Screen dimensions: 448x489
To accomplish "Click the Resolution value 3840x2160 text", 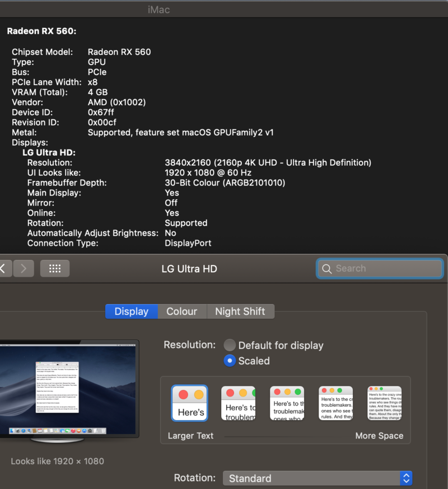I will pyautogui.click(x=268, y=162).
